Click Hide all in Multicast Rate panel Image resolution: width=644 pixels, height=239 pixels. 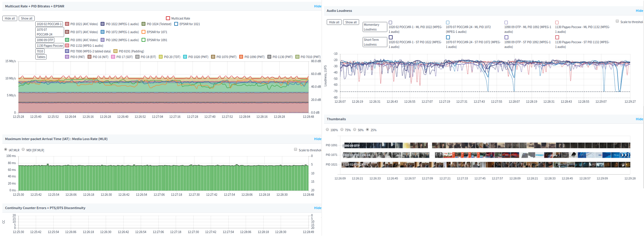point(10,18)
